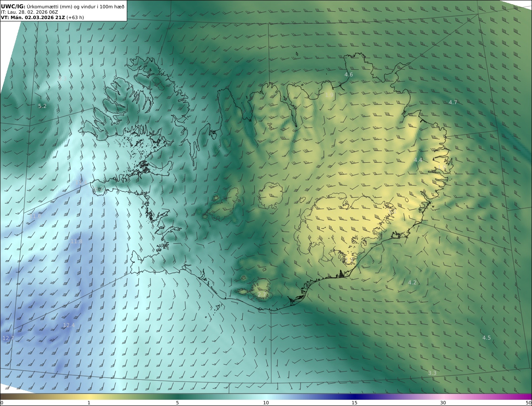Click the 12.4 value label
The image size is (532, 406).
[x=69, y=325]
